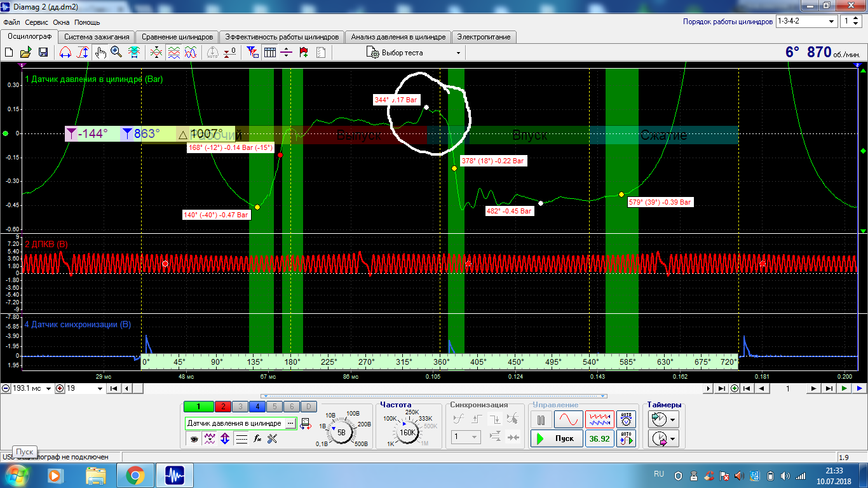Toggle the purple waveform filter icon
This screenshot has width=868, height=488.
click(209, 438)
